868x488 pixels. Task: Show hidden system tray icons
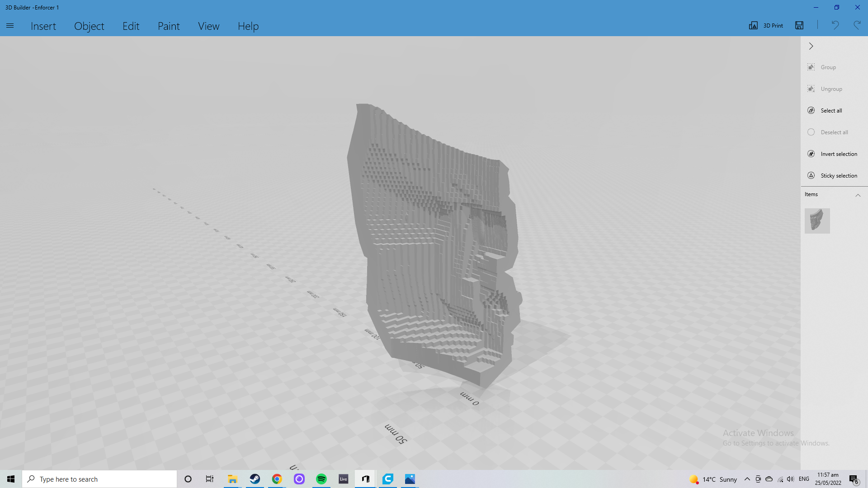tap(747, 479)
